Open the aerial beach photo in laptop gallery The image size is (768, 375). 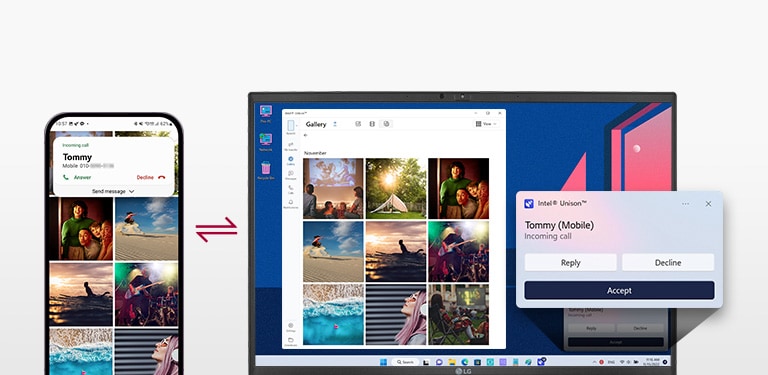click(x=333, y=315)
